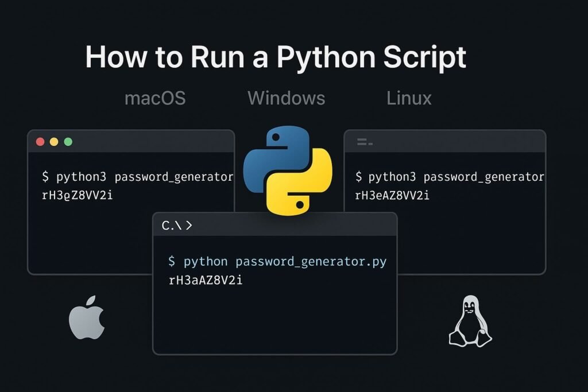The image size is (588, 392).
Task: Click the green maximize dot on macOS terminal
Action: point(68,142)
